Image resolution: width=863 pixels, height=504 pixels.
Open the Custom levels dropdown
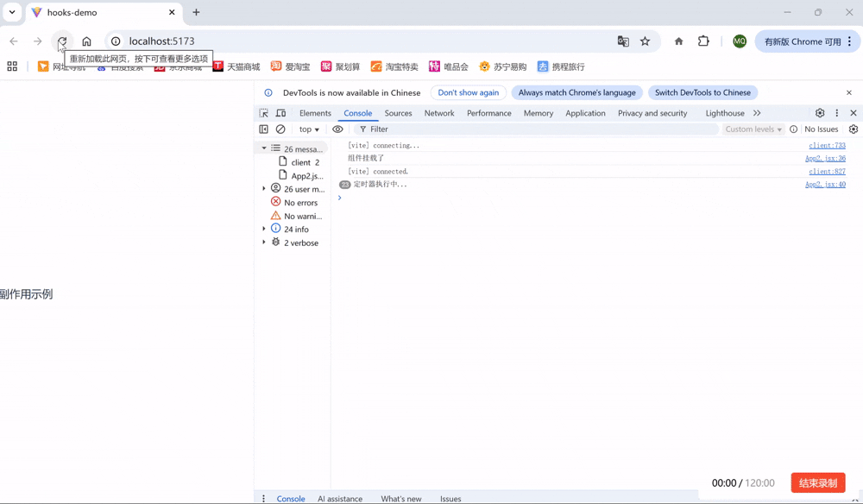(x=753, y=129)
